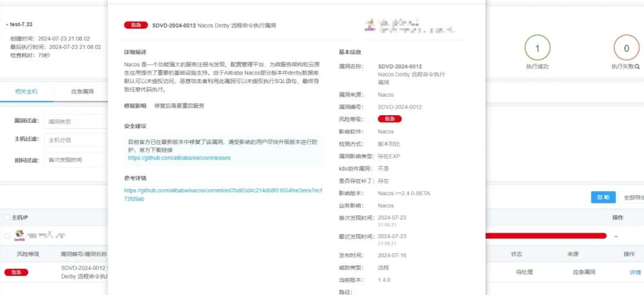Click the 修复后需要重启服务 text
Viewport: 644px width, 295px height.
point(179,106)
